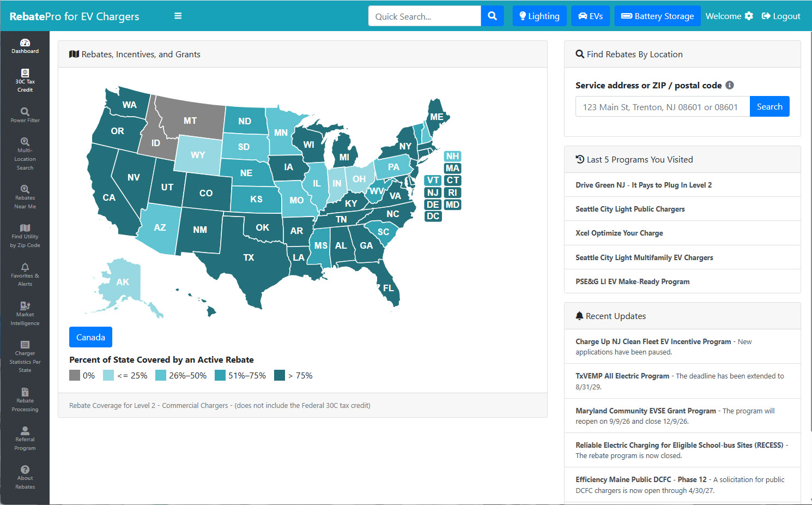Open TxVEMP All Electric Program update
Image resolution: width=812 pixels, height=505 pixels.
tap(622, 376)
